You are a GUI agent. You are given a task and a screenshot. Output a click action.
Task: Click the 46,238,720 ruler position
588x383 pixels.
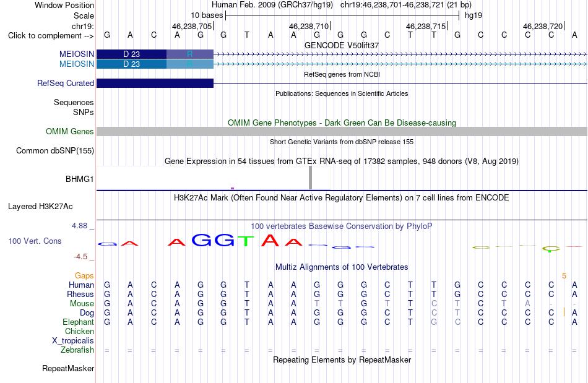(x=543, y=26)
